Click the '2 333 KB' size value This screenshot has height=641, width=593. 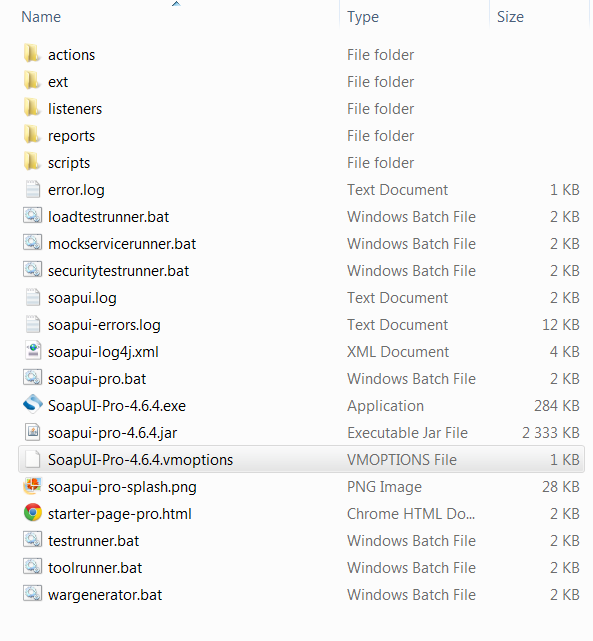(550, 433)
